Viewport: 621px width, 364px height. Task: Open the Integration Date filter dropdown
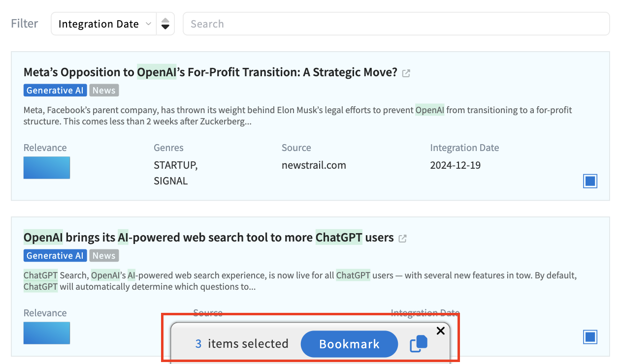103,24
